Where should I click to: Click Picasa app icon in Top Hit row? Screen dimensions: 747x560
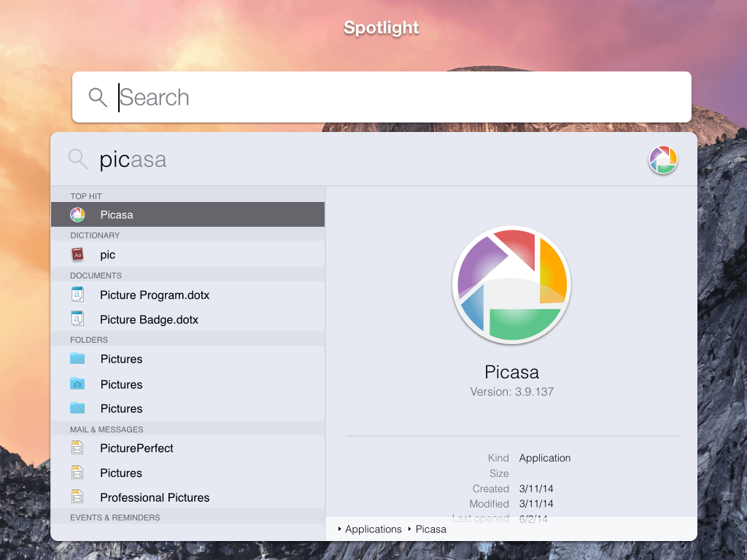(x=77, y=215)
